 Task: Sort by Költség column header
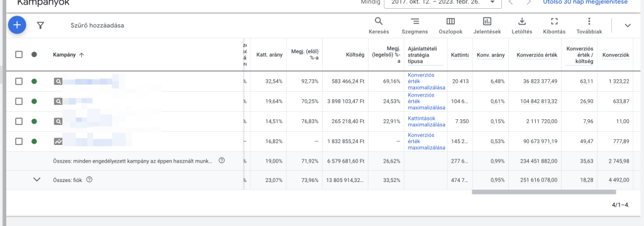click(355, 55)
